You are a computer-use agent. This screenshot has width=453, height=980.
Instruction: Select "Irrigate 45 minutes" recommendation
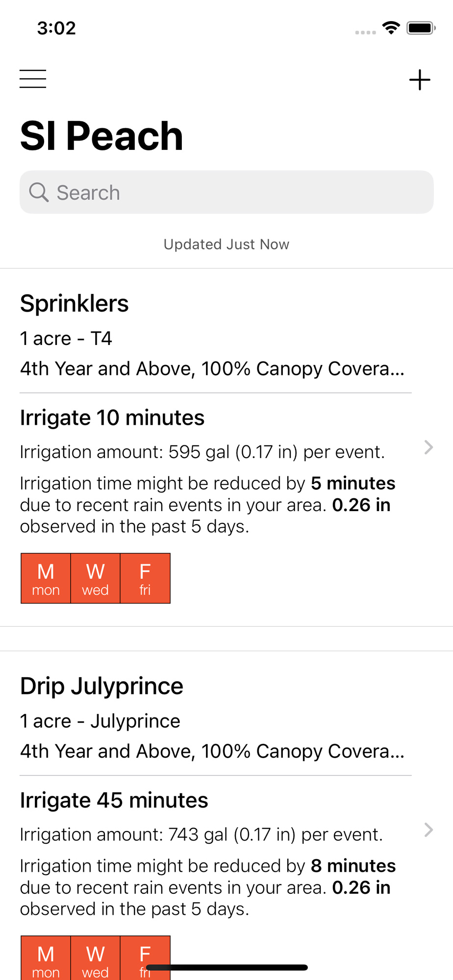pyautogui.click(x=114, y=801)
